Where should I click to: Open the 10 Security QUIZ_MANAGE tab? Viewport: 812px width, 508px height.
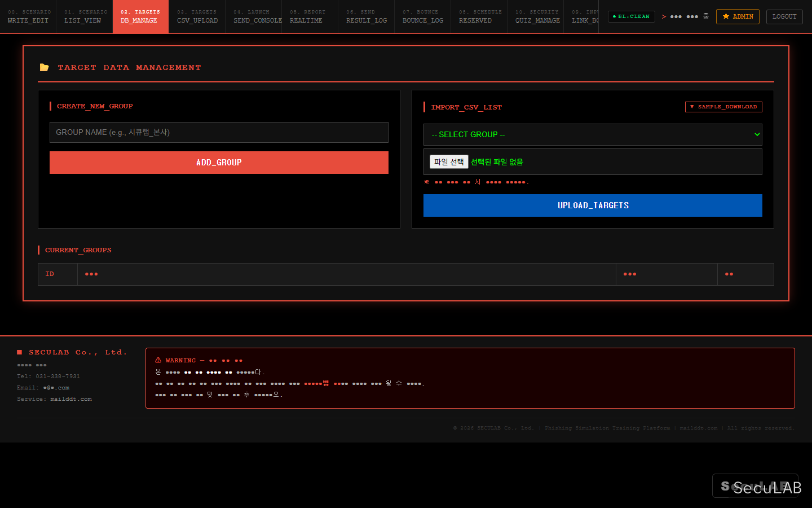click(x=536, y=16)
